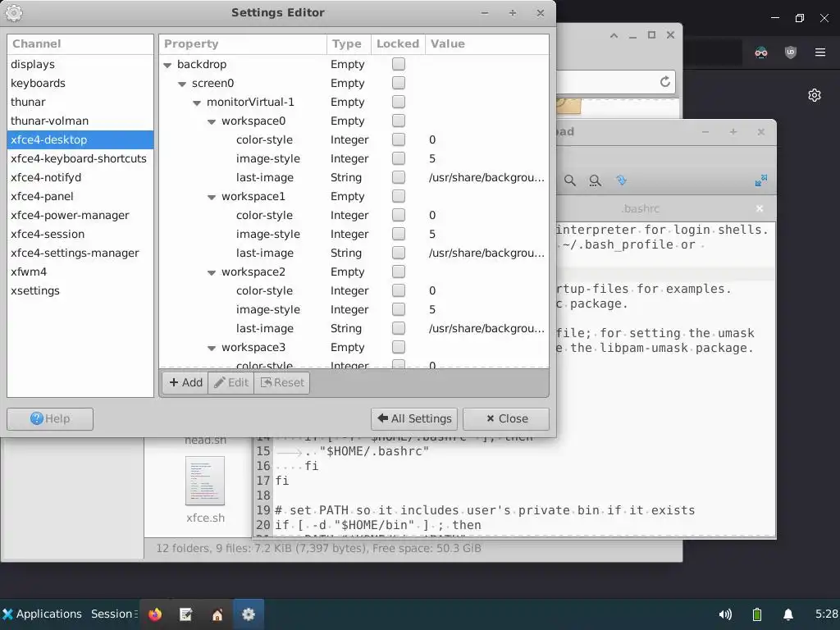The width and height of the screenshot is (840, 630).
Task: Go to All Settings
Action: tap(414, 419)
